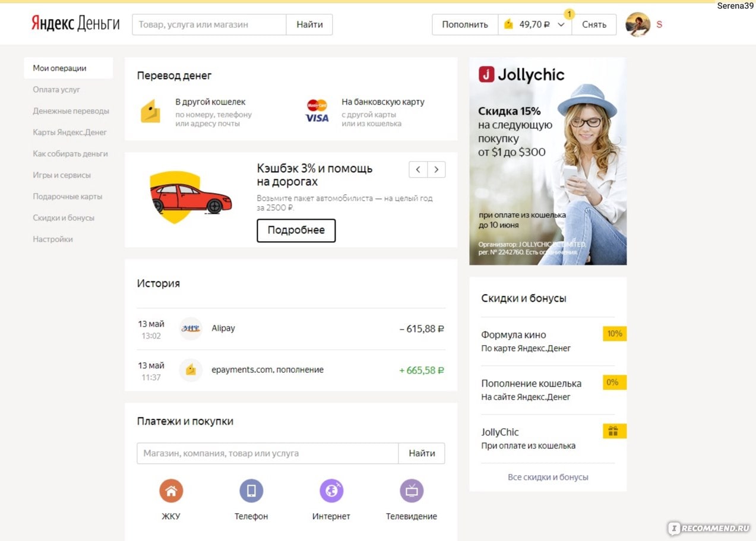Open Настройки in the sidebar
Image resolution: width=756 pixels, height=541 pixels.
[x=53, y=239]
